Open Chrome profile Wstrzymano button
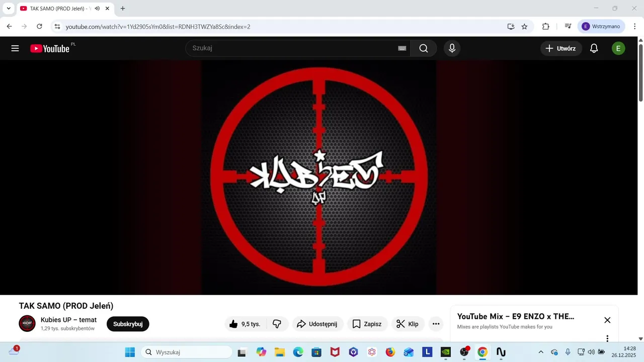Image resolution: width=644 pixels, height=362 pixels. pos(601,27)
